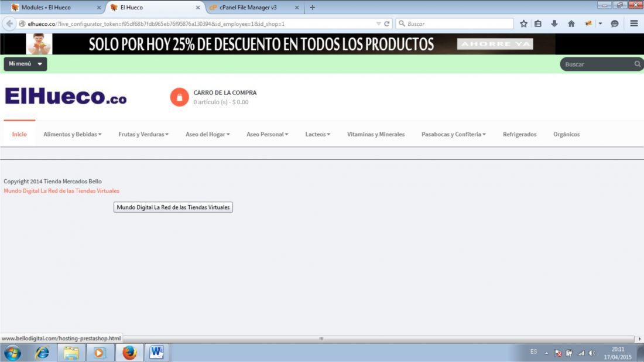Open the Carro de la Compra link

225,93
